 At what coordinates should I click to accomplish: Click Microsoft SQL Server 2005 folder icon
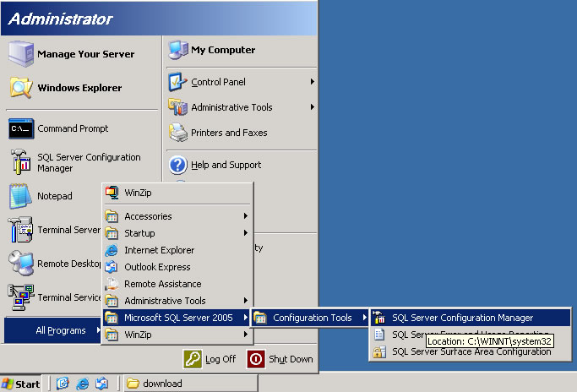(x=112, y=318)
